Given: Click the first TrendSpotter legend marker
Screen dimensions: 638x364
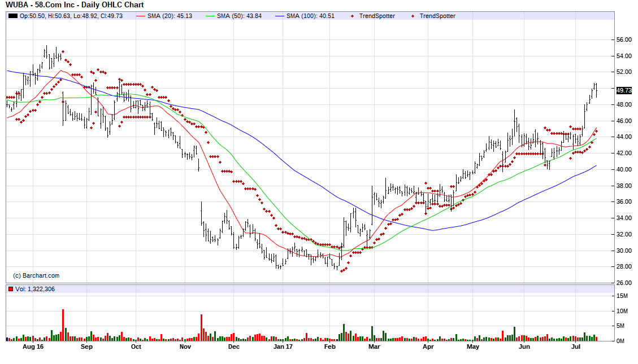Looking at the screenshot, I should pos(353,16).
